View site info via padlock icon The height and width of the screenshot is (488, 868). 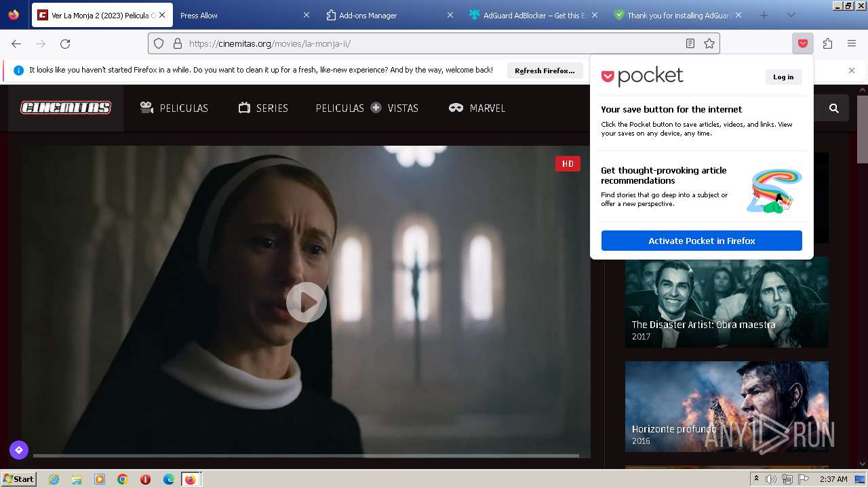(178, 43)
